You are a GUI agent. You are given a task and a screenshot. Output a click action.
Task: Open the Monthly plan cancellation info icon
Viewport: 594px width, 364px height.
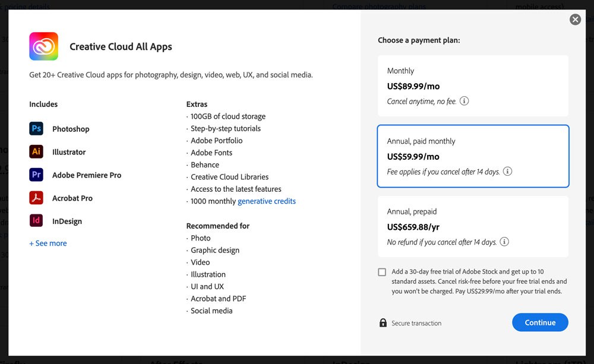(x=464, y=100)
